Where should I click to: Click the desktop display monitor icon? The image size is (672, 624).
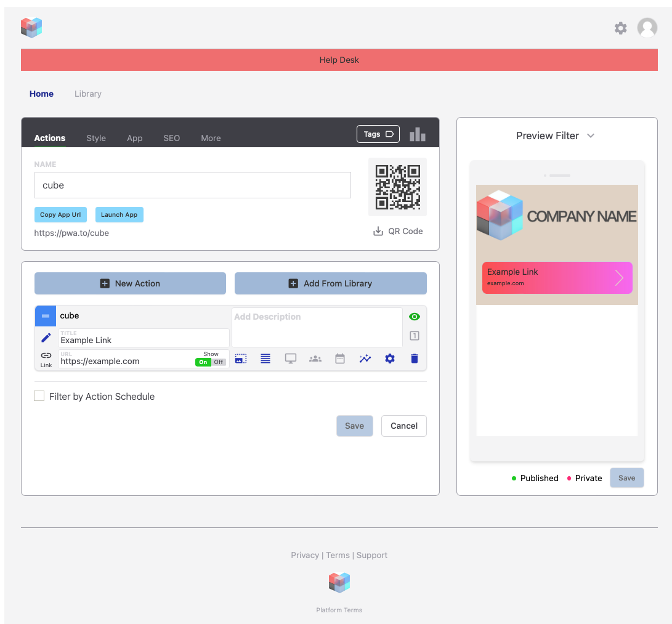291,359
